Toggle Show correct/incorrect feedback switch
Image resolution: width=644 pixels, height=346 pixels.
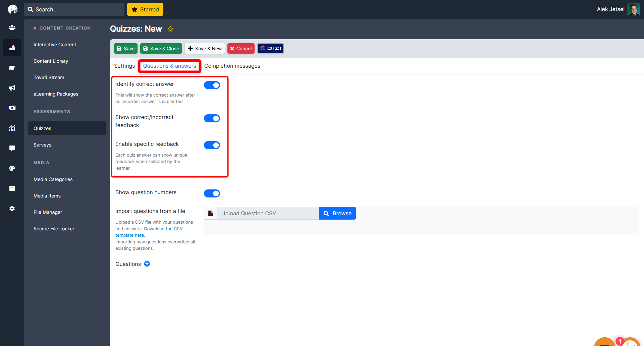[212, 118]
